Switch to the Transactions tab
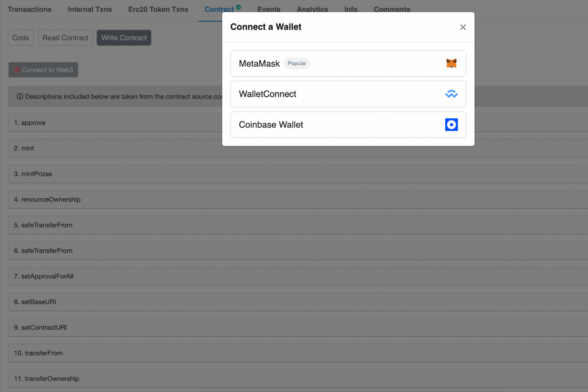The height and width of the screenshot is (392, 588). coord(29,9)
